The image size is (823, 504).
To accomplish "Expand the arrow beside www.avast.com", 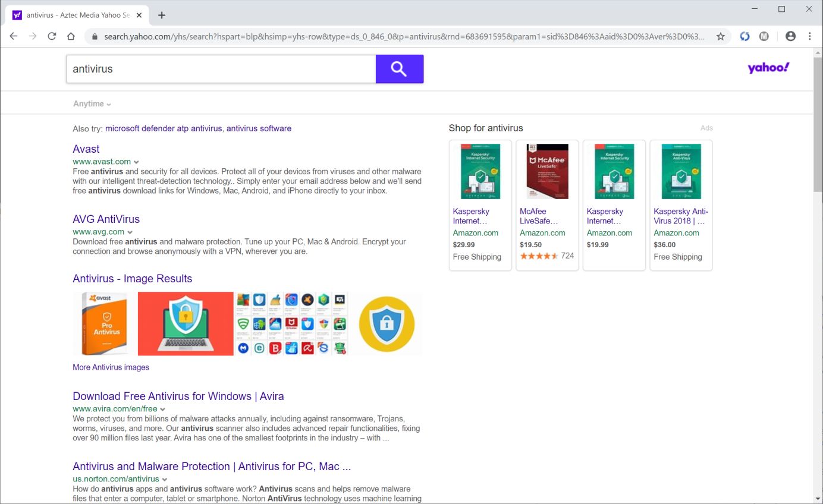I will (137, 162).
